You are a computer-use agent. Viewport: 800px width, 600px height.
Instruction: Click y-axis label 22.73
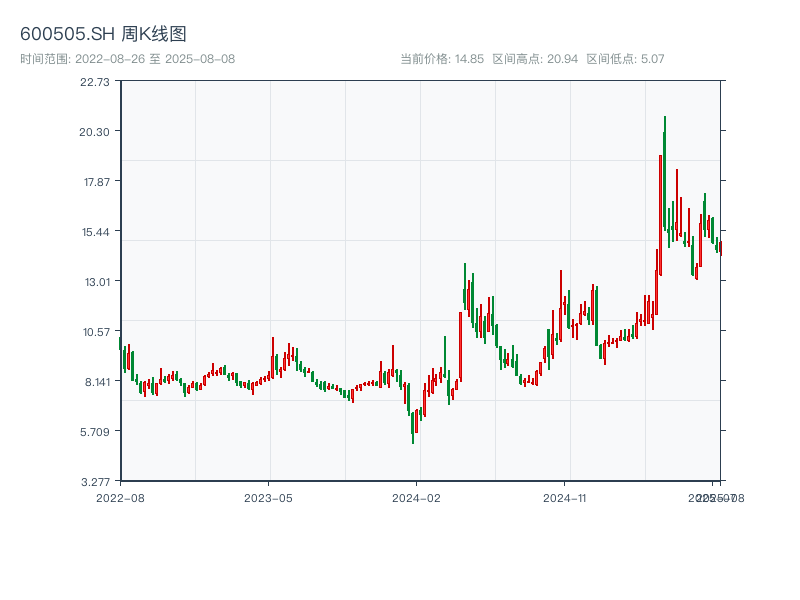[95, 82]
